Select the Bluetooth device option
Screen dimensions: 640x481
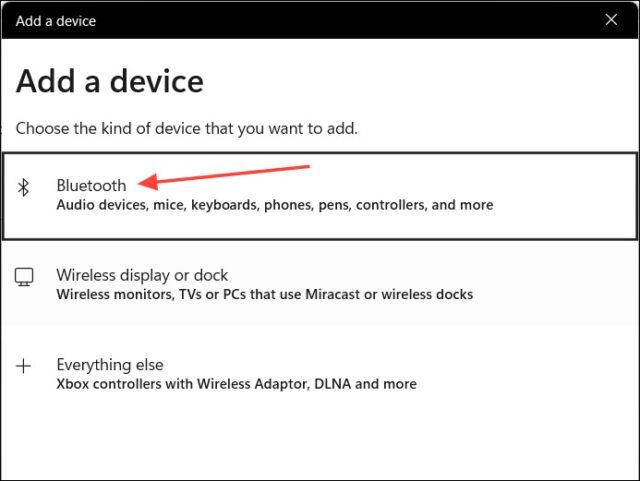coord(320,196)
